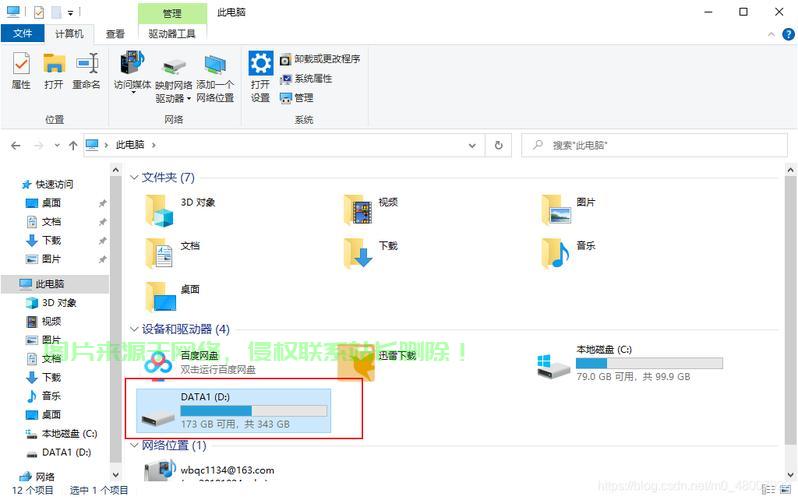Select the 3D 对象 folder icon
The height and width of the screenshot is (500, 798).
[160, 210]
